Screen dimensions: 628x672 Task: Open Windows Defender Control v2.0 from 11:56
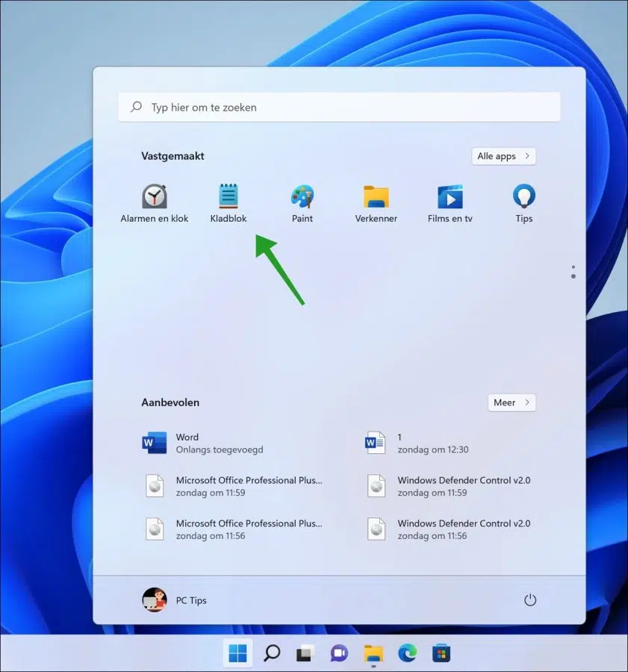(449, 529)
